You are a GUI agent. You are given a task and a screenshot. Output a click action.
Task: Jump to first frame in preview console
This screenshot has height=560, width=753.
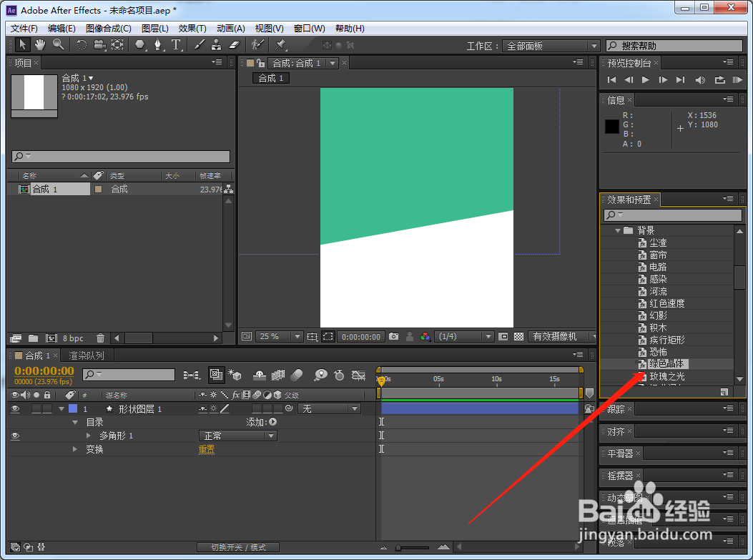click(611, 79)
